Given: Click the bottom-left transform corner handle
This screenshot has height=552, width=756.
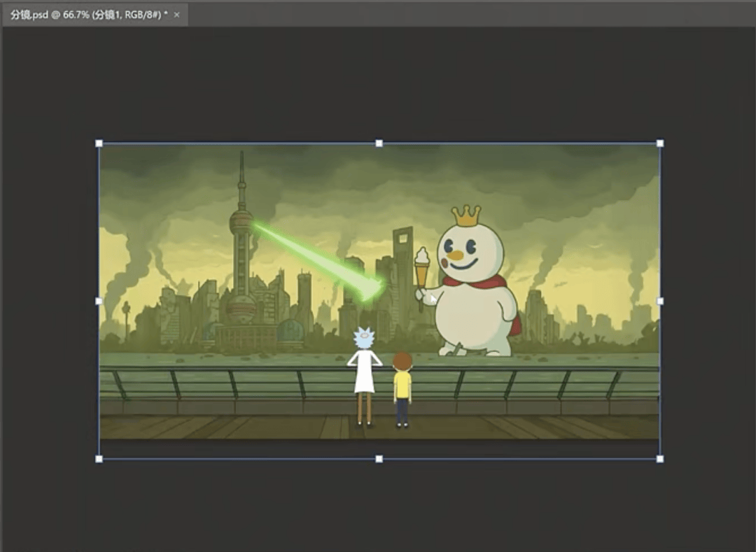Looking at the screenshot, I should [x=99, y=459].
